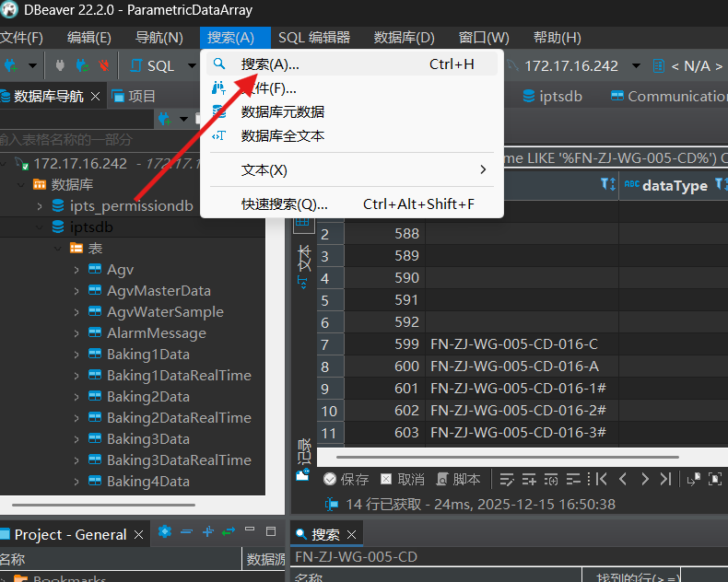Click the 保存 save button

[x=346, y=480]
